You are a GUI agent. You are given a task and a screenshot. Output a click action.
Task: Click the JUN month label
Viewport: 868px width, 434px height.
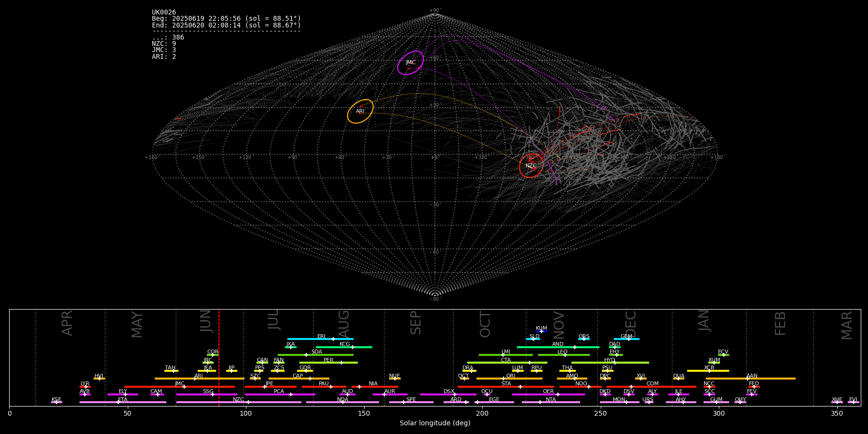point(206,322)
